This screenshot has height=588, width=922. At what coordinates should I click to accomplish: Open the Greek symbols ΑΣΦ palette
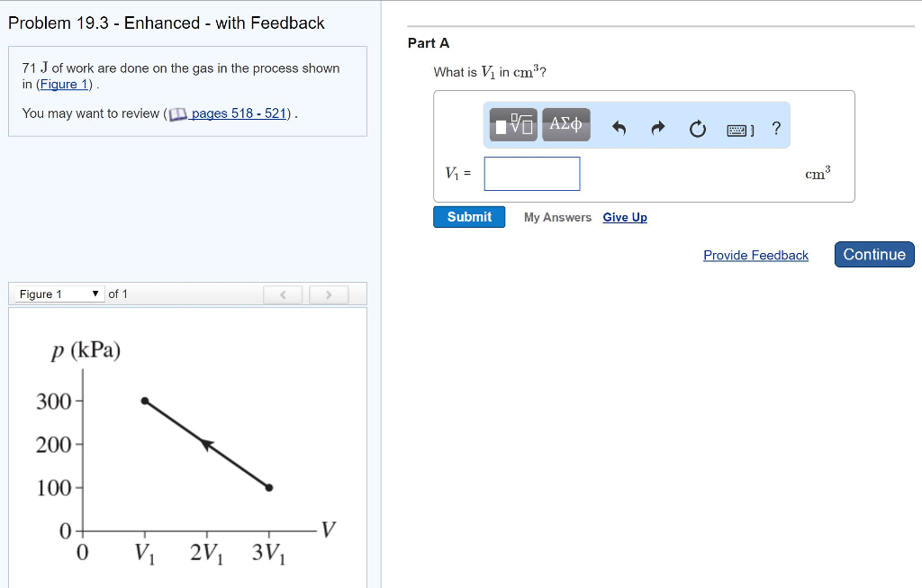565,124
